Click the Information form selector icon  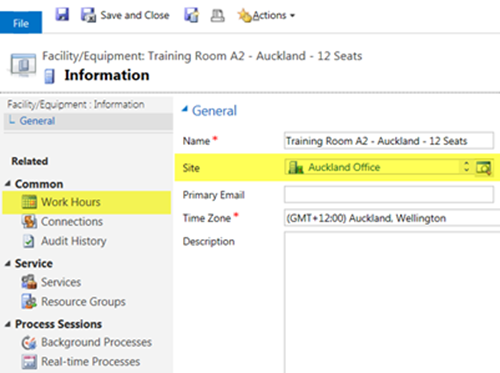pos(49,76)
